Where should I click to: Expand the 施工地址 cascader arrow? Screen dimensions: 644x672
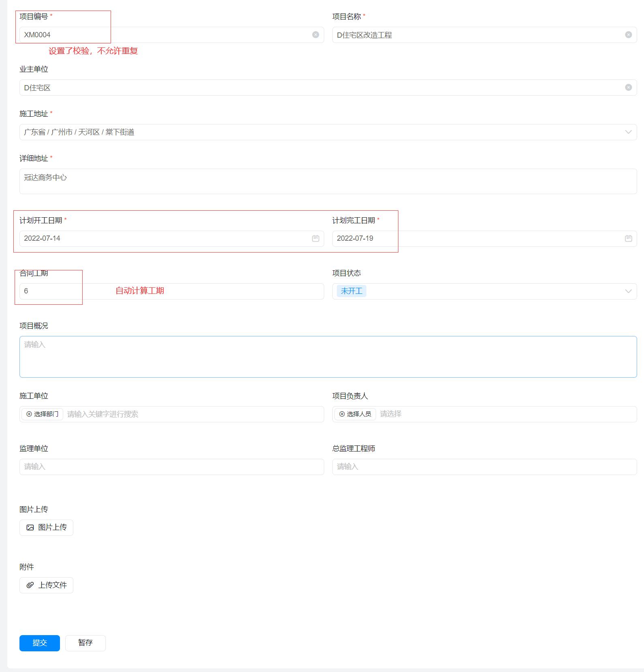[x=628, y=132]
